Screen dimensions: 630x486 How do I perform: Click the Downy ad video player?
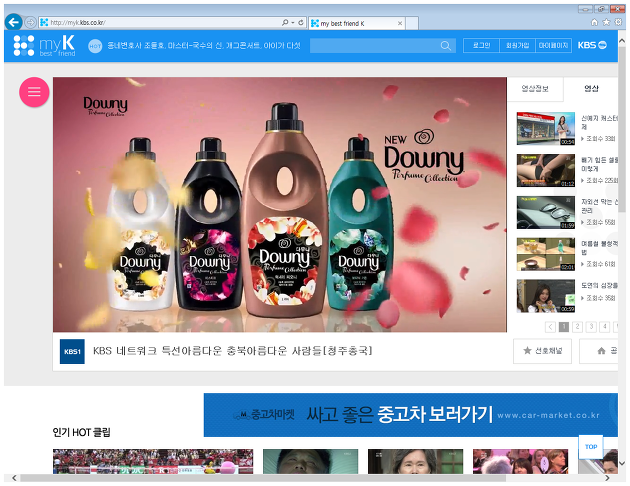(280, 204)
